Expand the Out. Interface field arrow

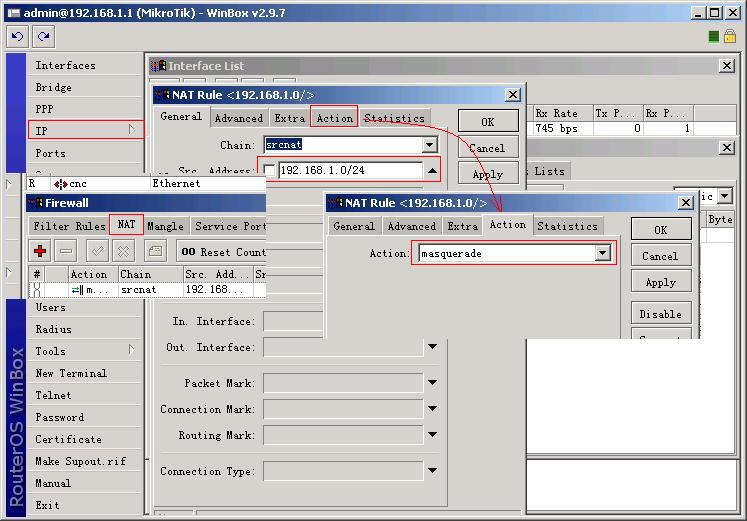pos(432,347)
